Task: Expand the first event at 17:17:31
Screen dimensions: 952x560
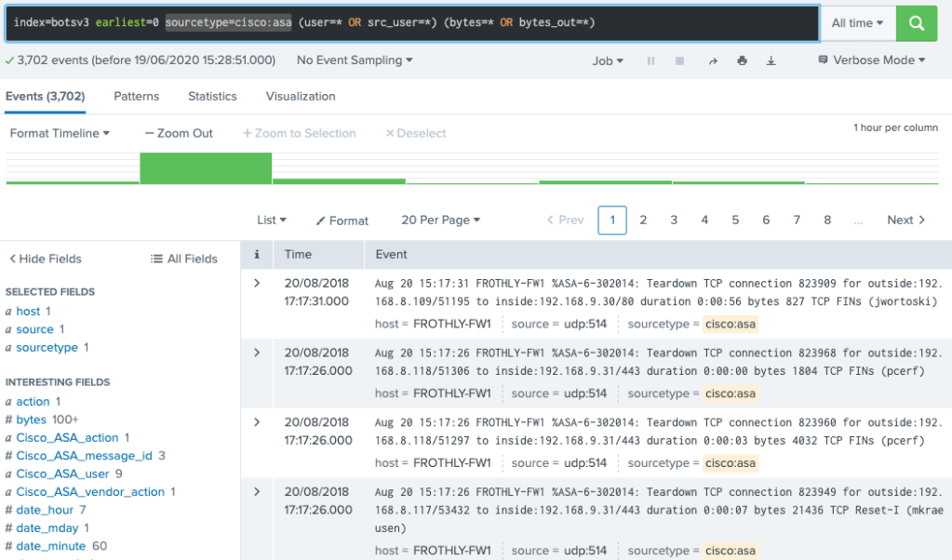Action: 257,283
